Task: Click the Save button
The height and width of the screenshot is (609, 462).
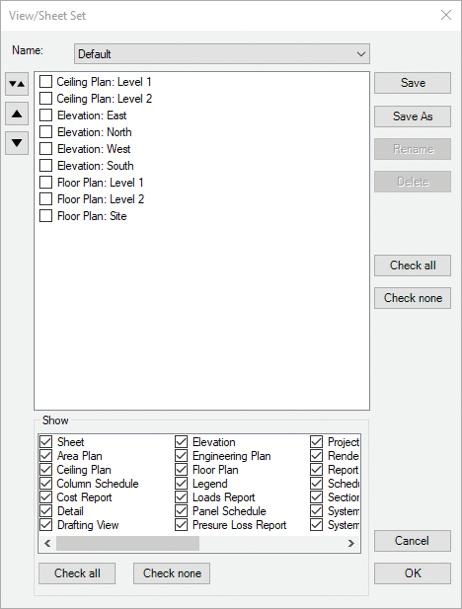Action: (x=412, y=83)
